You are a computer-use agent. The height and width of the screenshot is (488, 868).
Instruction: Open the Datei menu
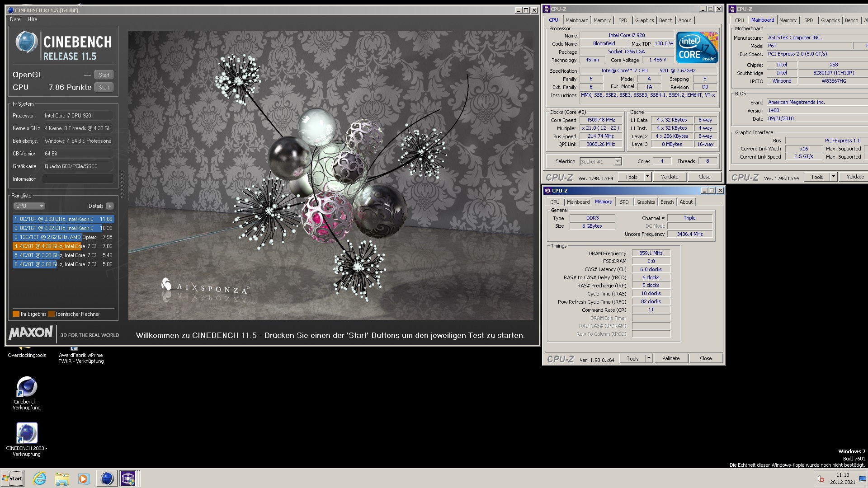coord(16,19)
